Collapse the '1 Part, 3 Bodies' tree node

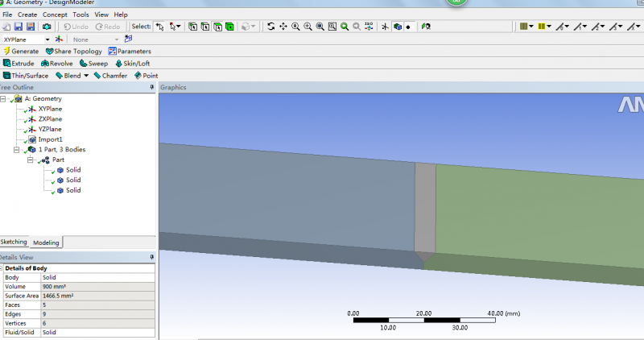pos(18,149)
